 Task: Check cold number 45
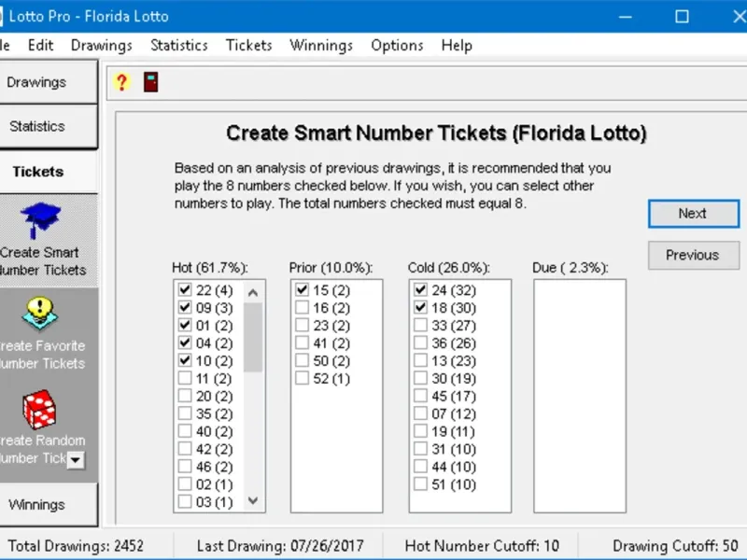420,396
